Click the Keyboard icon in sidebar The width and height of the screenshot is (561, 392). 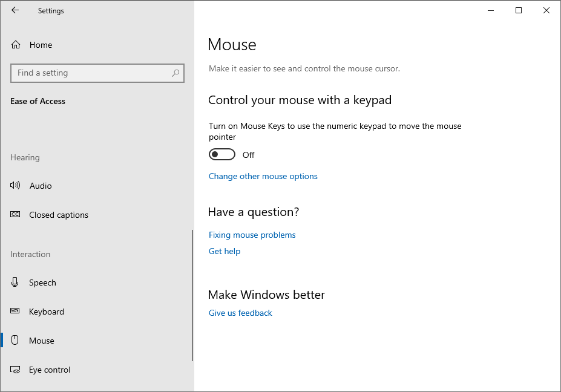coord(15,311)
